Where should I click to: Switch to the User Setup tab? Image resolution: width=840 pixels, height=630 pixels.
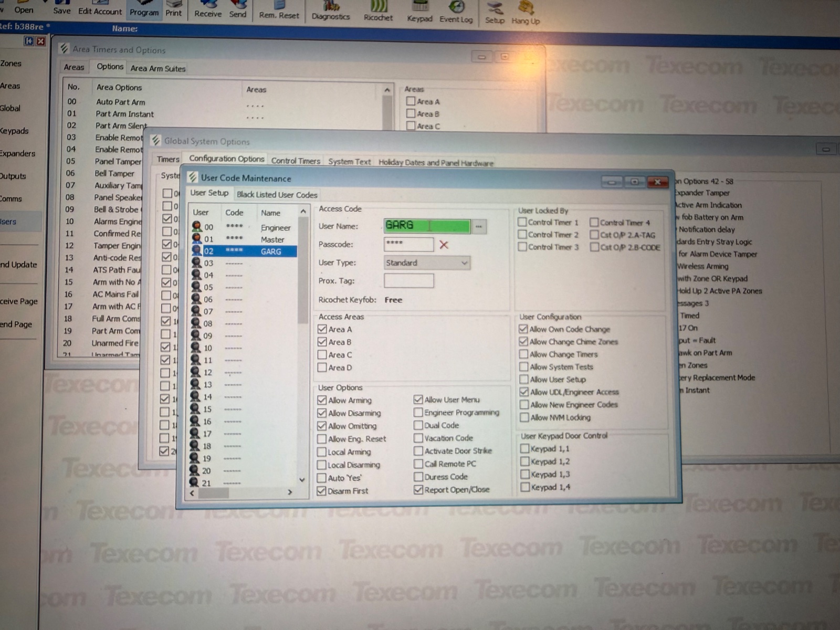209,193
